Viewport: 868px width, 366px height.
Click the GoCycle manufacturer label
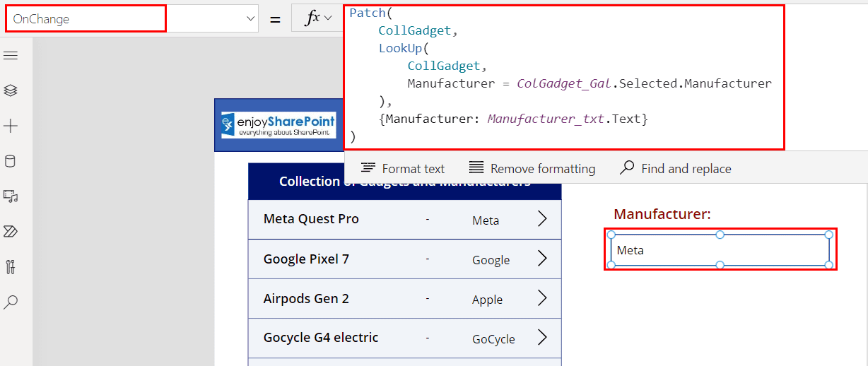click(493, 339)
